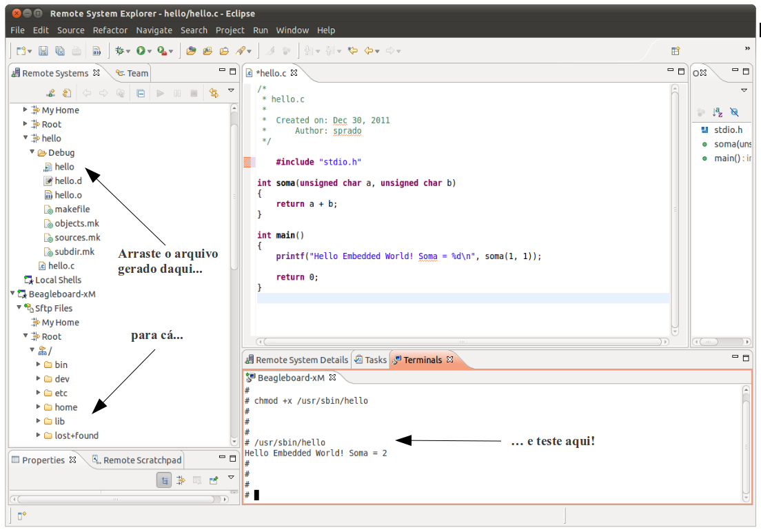The image size is (761, 532).
Task: Close the Terminals view tab
Action: (450, 360)
